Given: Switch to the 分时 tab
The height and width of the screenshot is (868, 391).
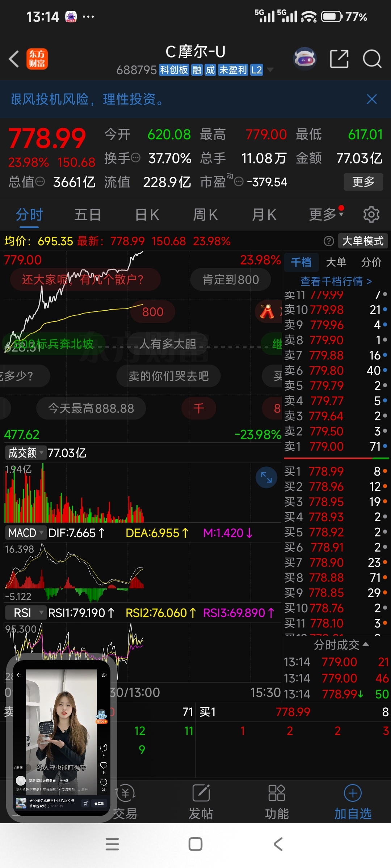Looking at the screenshot, I should (x=29, y=214).
